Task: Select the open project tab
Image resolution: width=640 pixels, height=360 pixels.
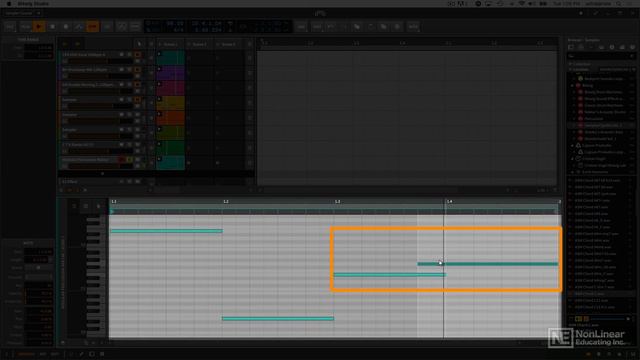Action: pyautogui.click(x=19, y=13)
